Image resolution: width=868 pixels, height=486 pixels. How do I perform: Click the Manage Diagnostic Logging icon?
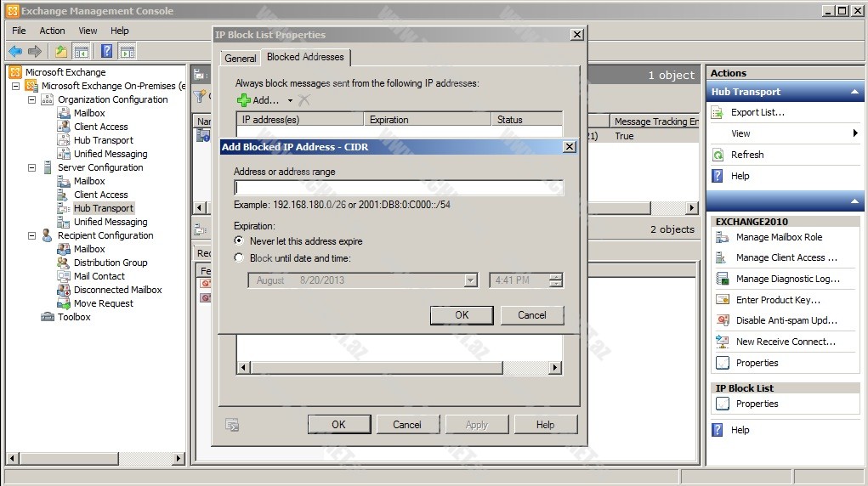point(723,279)
